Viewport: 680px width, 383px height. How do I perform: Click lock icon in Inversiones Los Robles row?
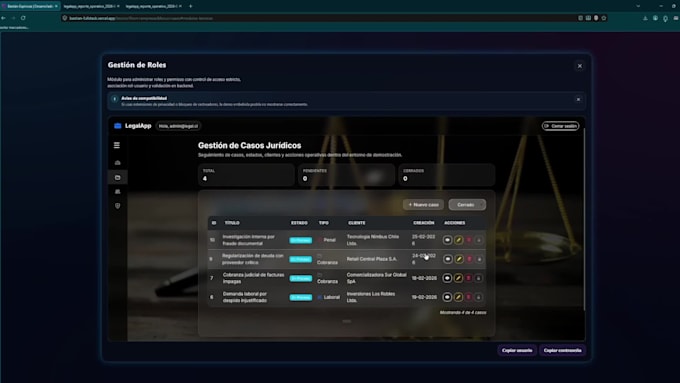479,297
